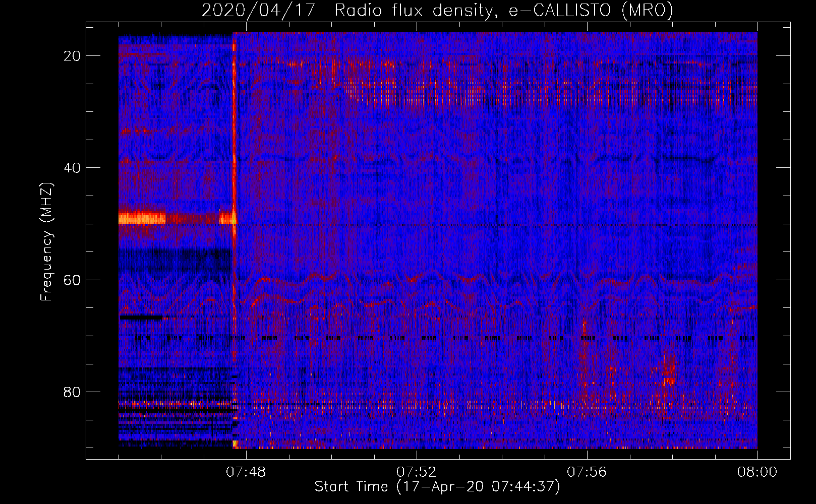Click the 80 MHz frequency tick label
This screenshot has width=816, height=504.
point(72,392)
